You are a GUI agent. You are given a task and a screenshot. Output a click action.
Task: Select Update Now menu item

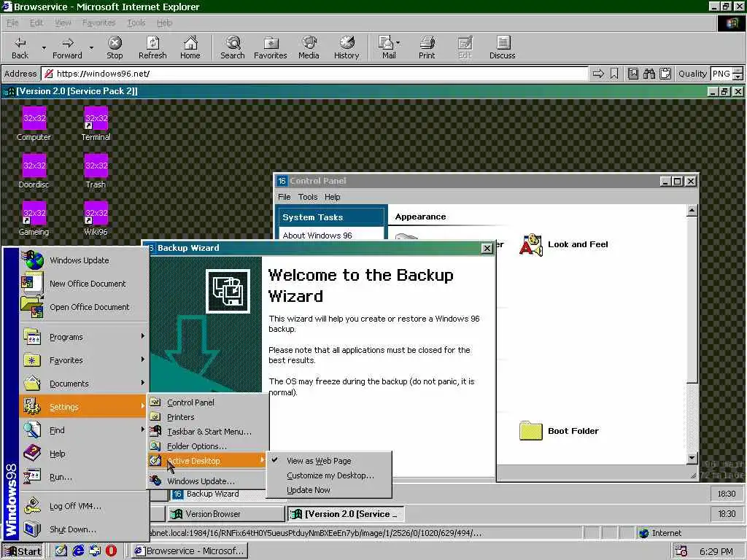click(x=329, y=491)
